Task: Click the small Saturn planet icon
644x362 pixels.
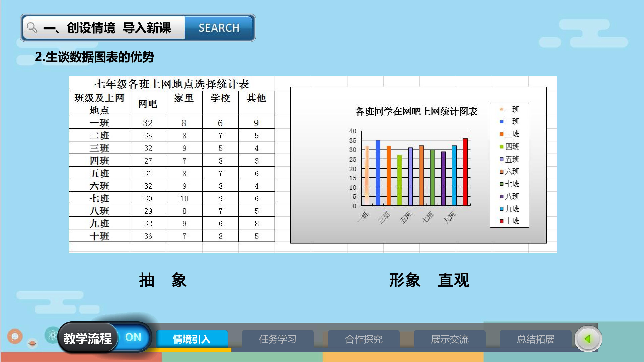Action: coord(32,344)
